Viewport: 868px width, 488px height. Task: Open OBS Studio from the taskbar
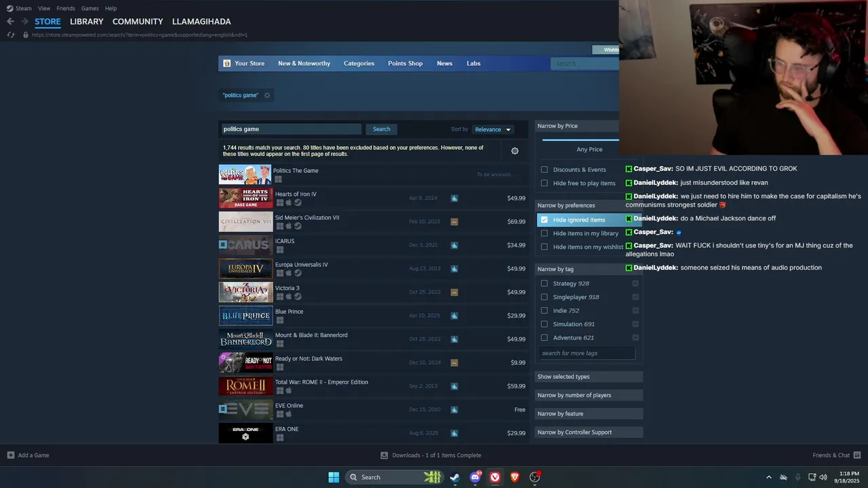(535, 477)
